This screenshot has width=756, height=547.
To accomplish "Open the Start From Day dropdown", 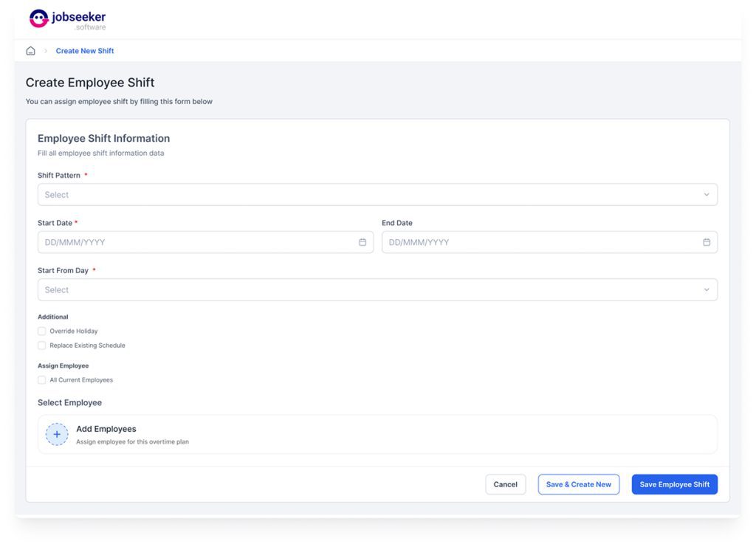I will 369,290.
